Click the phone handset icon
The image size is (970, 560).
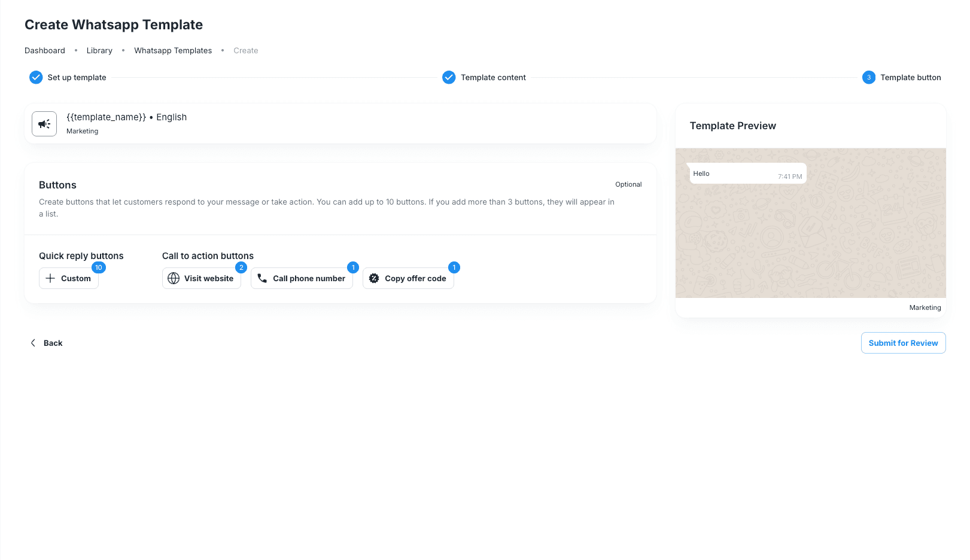[262, 278]
